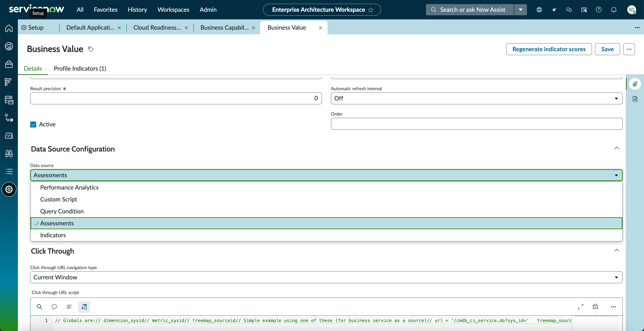Open the script debugger bug icon
This screenshot has height=331, width=644.
(596, 307)
